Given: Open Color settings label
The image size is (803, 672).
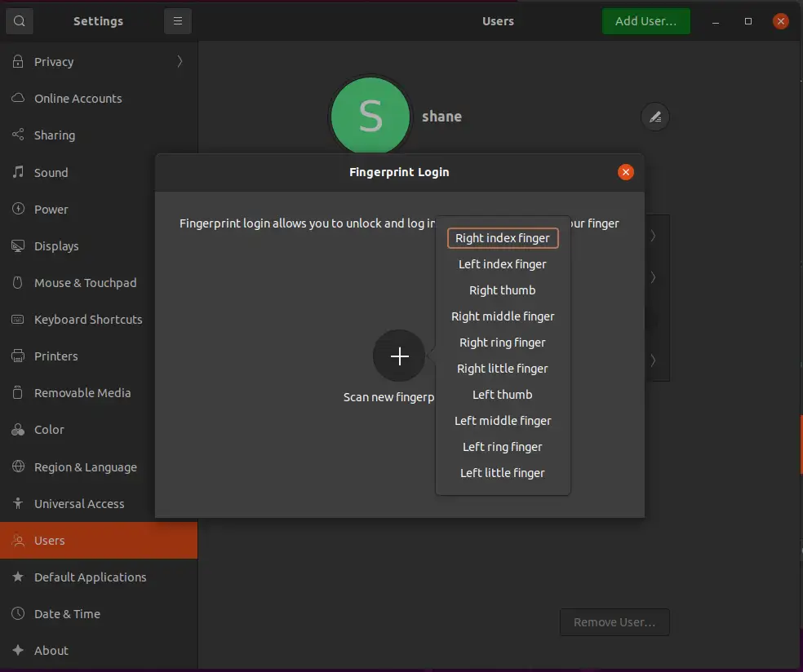Looking at the screenshot, I should [x=49, y=430].
